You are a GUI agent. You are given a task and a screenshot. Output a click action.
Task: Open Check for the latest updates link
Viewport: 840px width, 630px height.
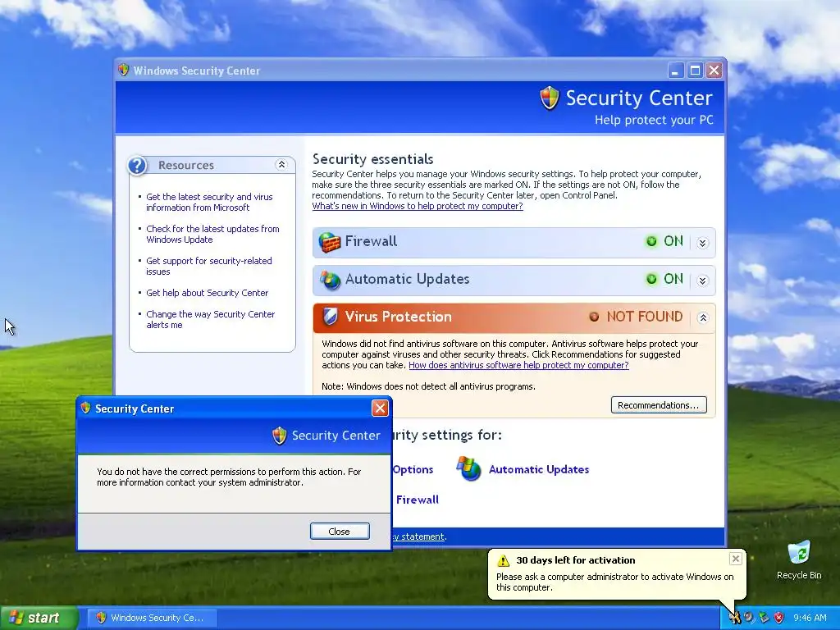pos(212,234)
